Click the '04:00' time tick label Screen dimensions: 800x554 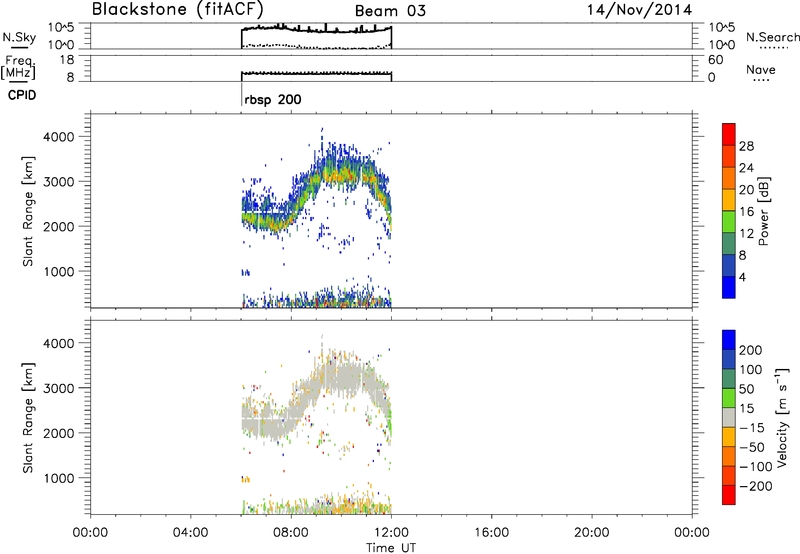[190, 533]
